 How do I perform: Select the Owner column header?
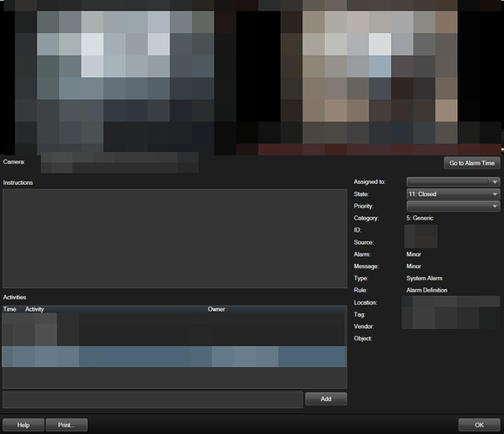[x=216, y=309]
